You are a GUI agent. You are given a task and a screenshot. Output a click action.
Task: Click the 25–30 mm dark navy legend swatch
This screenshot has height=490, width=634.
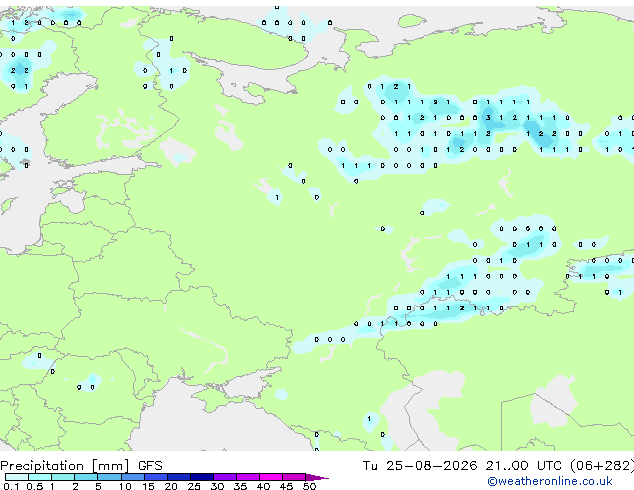coord(201,477)
